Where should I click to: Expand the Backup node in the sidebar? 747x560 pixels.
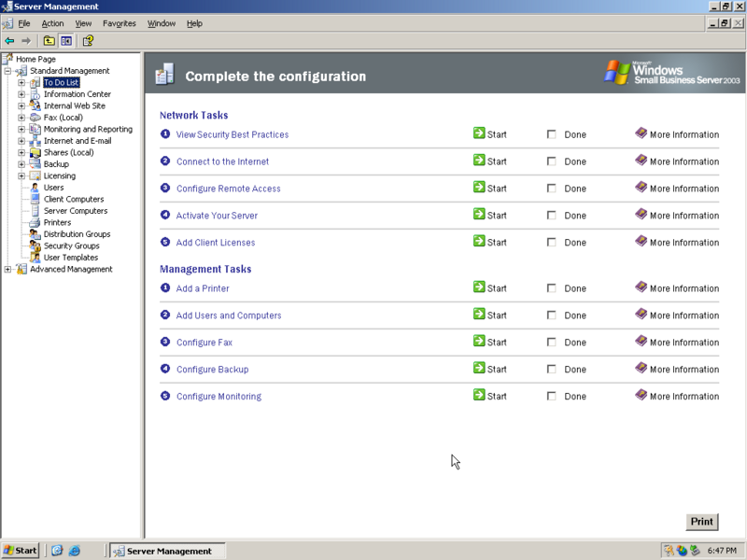point(21,163)
